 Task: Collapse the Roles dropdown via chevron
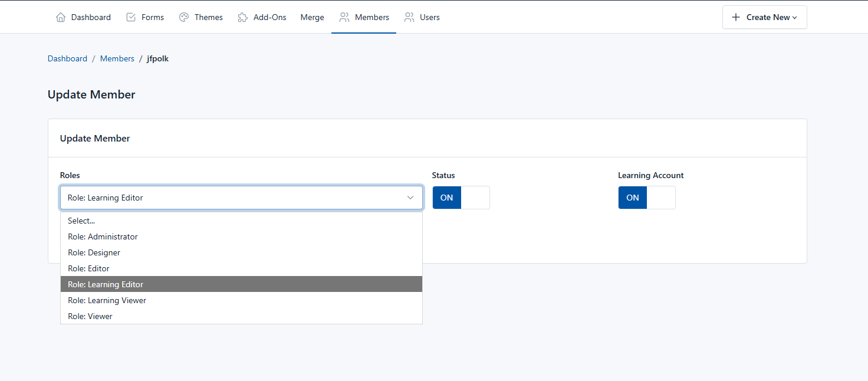point(410,198)
